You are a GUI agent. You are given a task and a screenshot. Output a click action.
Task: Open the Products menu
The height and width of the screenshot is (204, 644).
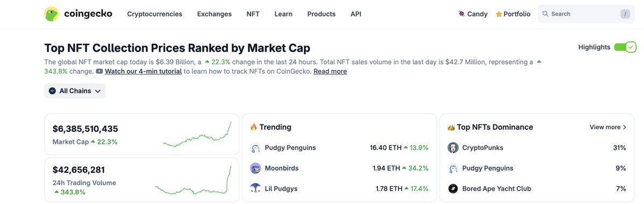(x=321, y=14)
